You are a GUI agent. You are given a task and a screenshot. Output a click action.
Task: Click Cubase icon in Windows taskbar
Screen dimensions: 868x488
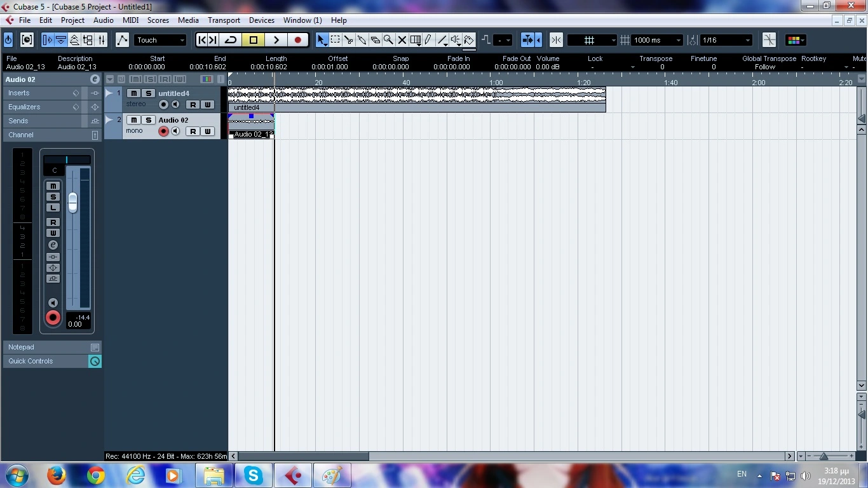(x=293, y=475)
